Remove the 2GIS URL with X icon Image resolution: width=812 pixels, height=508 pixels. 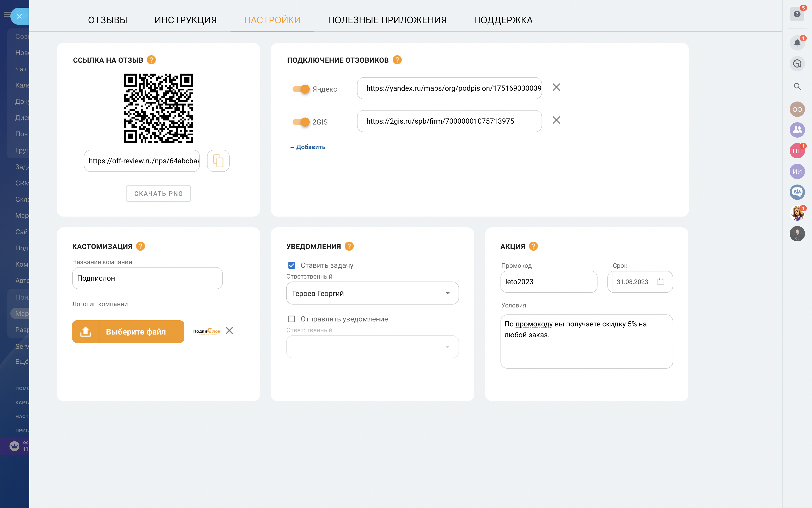[x=556, y=120]
